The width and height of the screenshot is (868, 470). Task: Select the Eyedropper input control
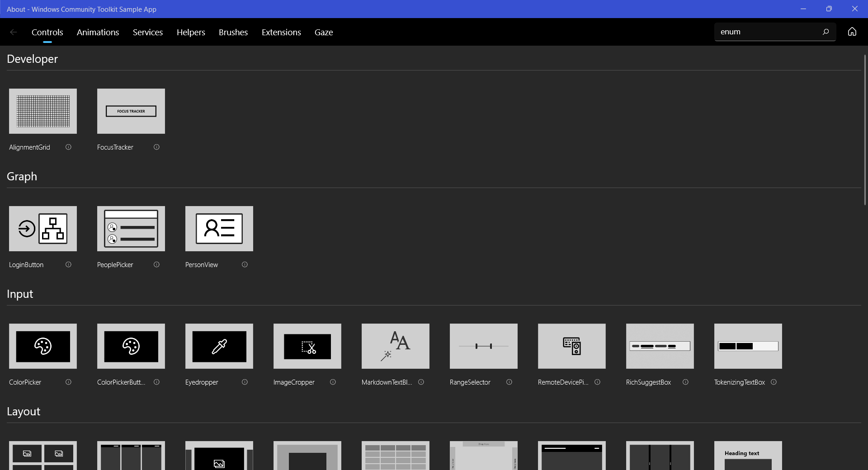coord(219,346)
